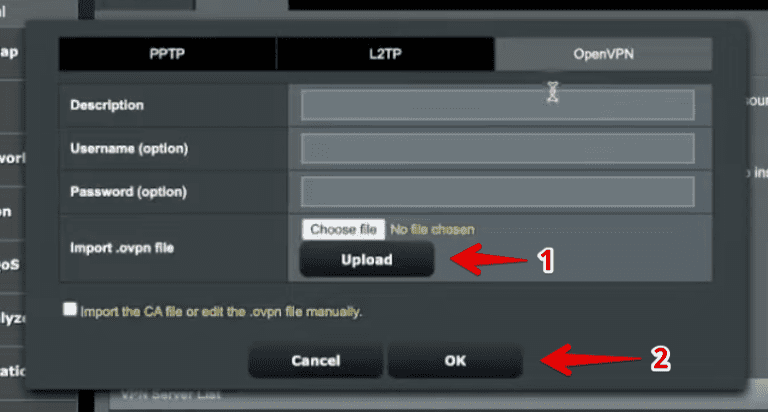Click the VPN Server List heading behind dialog

coord(170,394)
